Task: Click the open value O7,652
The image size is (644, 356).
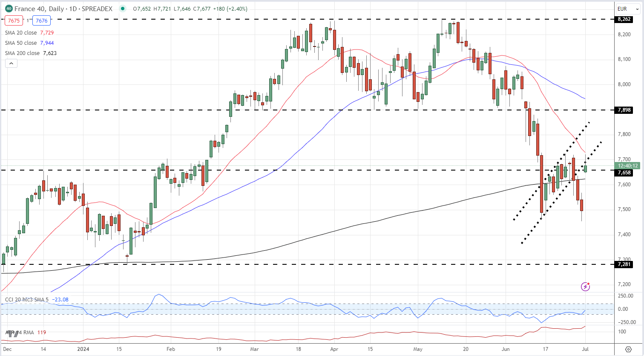Action: (142, 9)
